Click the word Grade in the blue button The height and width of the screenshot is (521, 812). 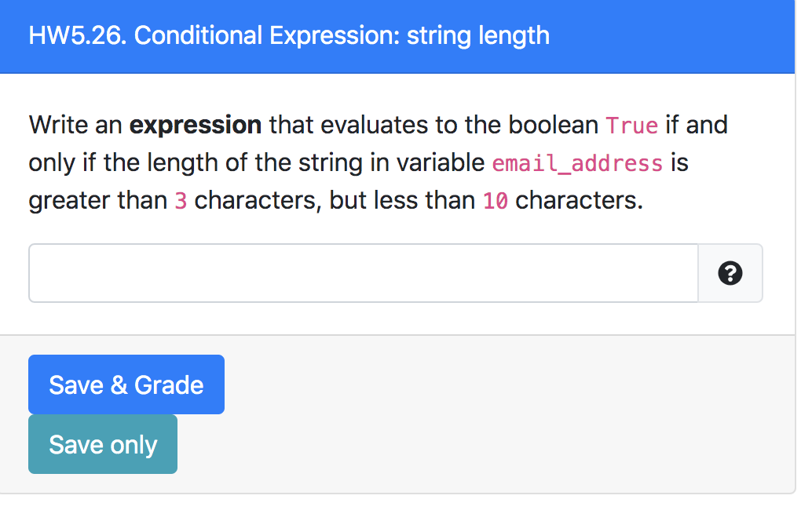169,385
